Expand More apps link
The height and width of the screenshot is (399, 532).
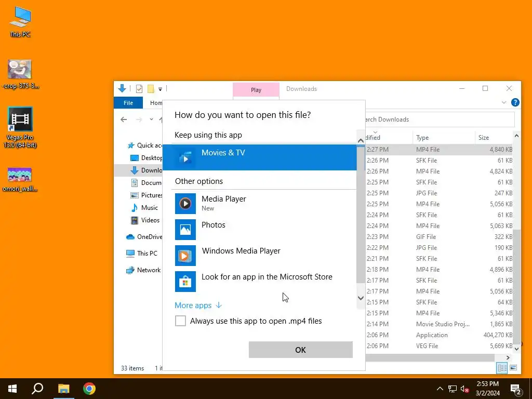click(198, 305)
